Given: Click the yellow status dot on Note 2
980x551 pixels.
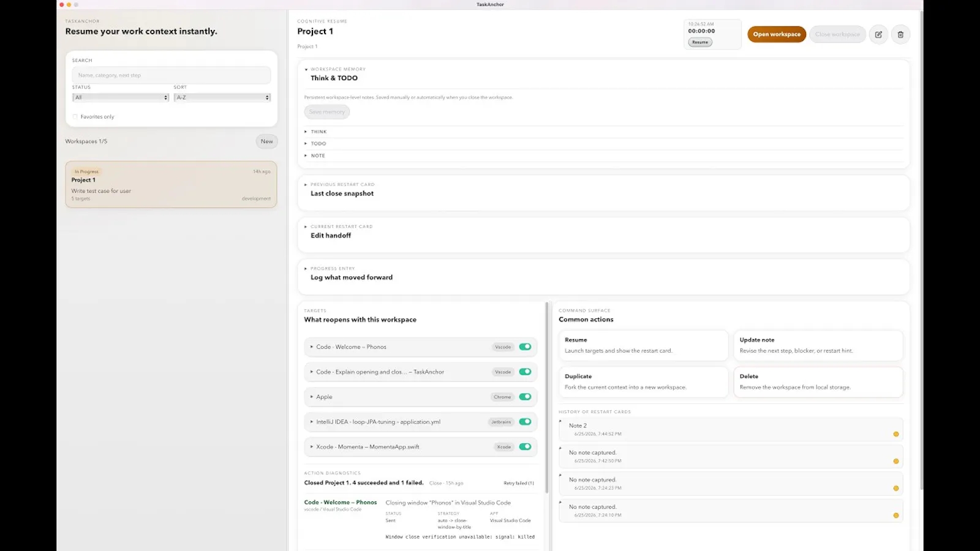Looking at the screenshot, I should click(895, 434).
